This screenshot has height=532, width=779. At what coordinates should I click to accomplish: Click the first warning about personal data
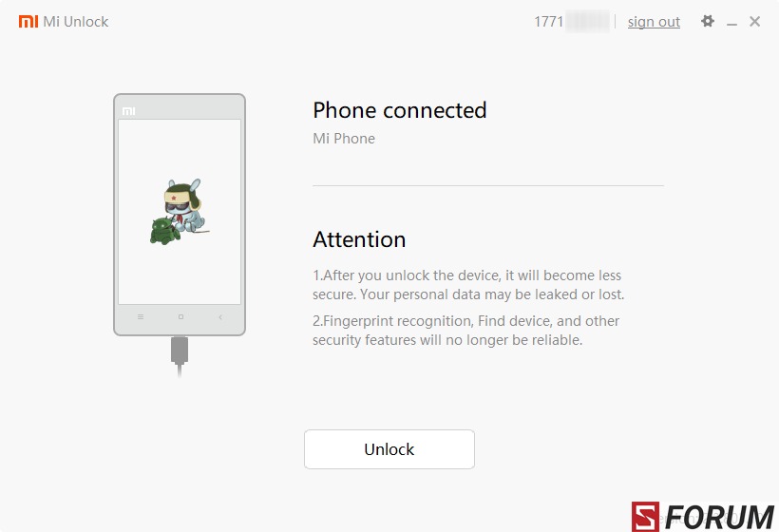pyautogui.click(x=468, y=285)
